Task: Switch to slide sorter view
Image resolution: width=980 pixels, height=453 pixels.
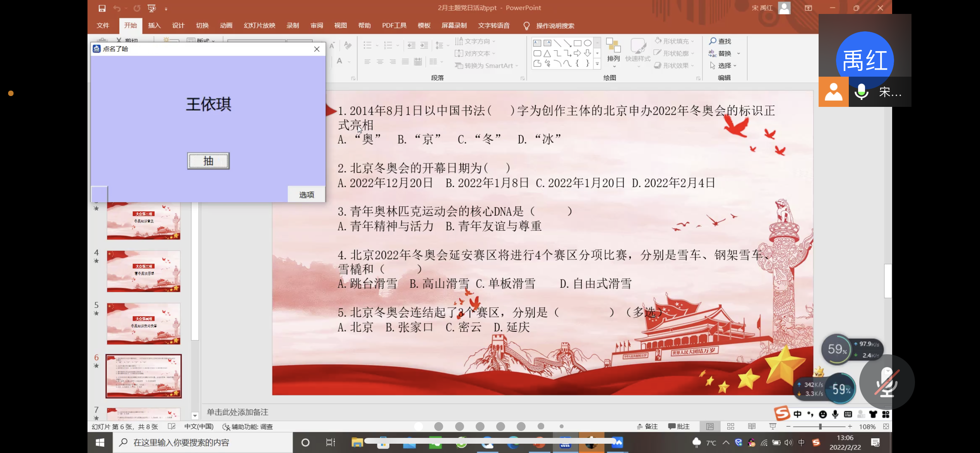Action: click(731, 426)
